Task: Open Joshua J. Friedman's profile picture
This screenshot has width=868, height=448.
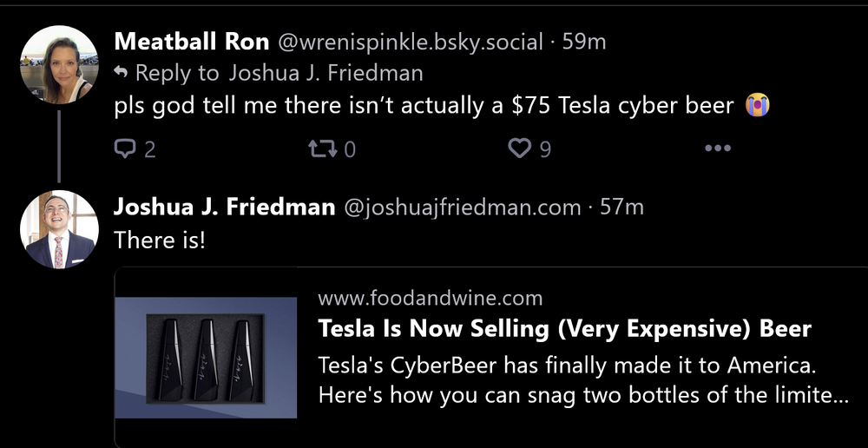Action: coord(59,229)
